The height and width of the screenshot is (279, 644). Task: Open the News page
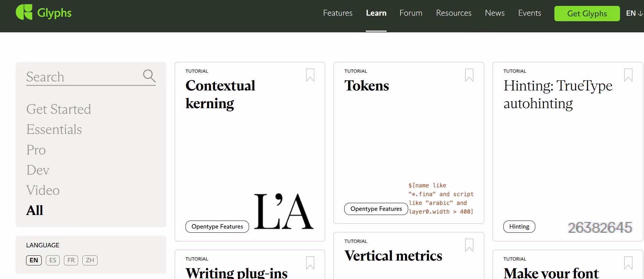tap(495, 13)
